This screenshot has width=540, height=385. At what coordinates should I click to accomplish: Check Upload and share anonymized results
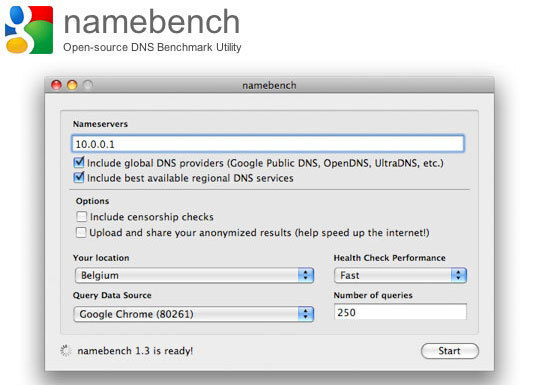[81, 232]
